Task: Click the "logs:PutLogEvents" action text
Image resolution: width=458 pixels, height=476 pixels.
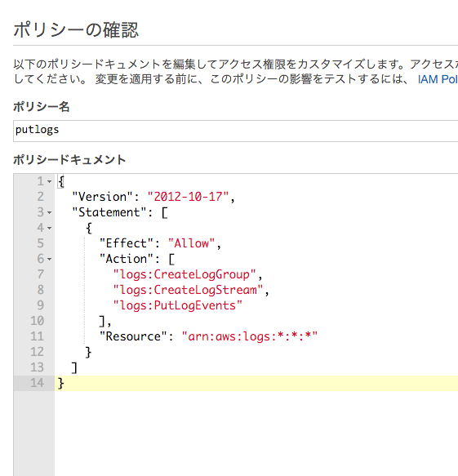Action: click(x=177, y=305)
